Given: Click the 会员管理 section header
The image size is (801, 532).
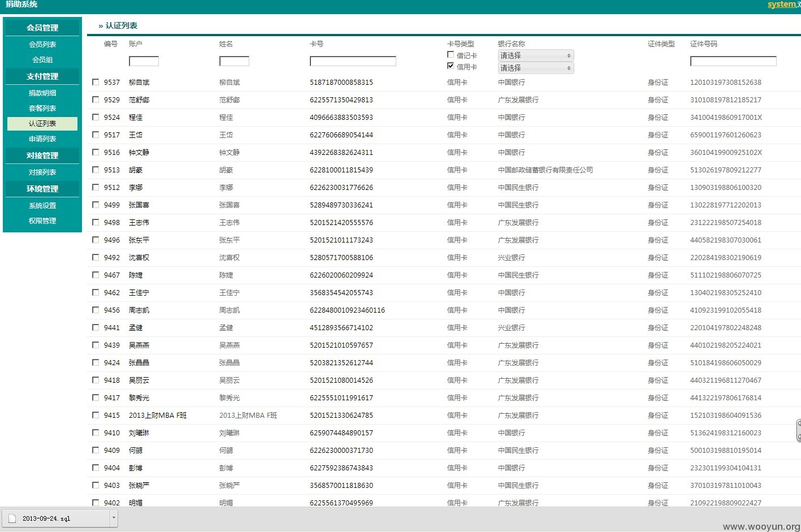Looking at the screenshot, I should 42,27.
